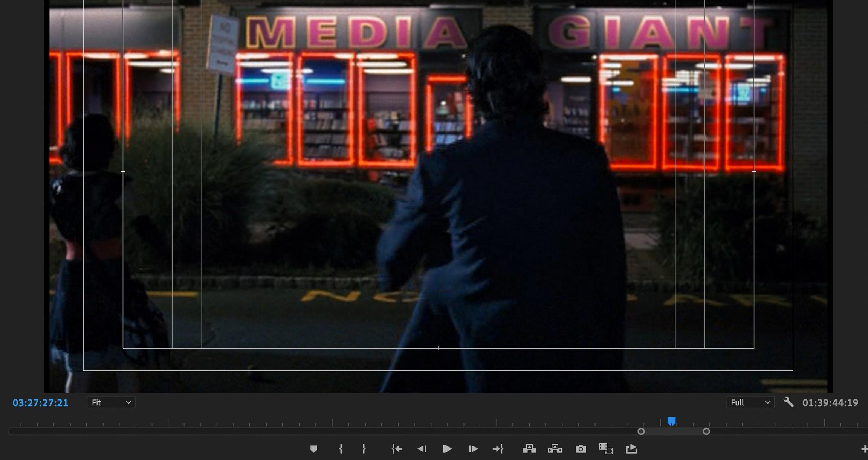This screenshot has width=868, height=460.
Task: Click the blue playhead marker on the ruler
Action: 671,421
